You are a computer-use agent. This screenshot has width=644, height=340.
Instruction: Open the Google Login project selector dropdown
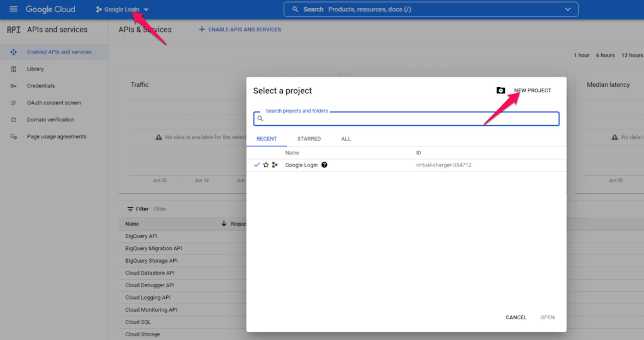(122, 10)
